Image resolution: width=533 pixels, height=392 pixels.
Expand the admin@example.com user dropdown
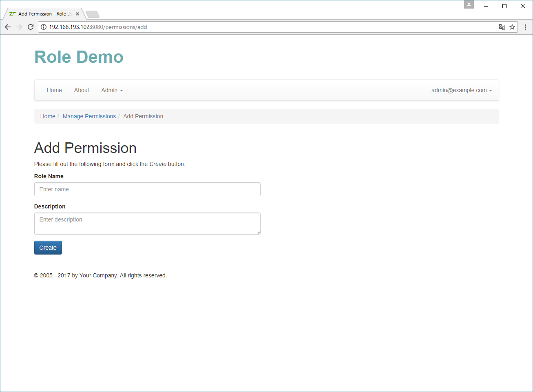point(462,90)
